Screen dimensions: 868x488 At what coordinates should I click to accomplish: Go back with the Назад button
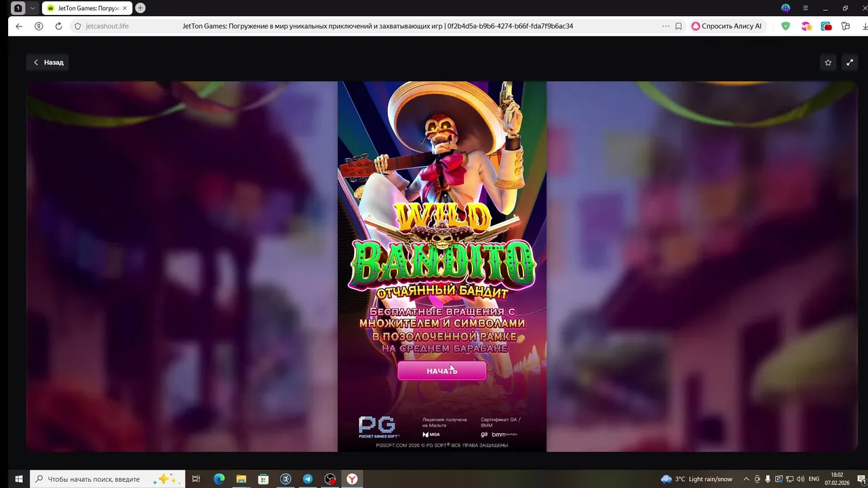49,62
